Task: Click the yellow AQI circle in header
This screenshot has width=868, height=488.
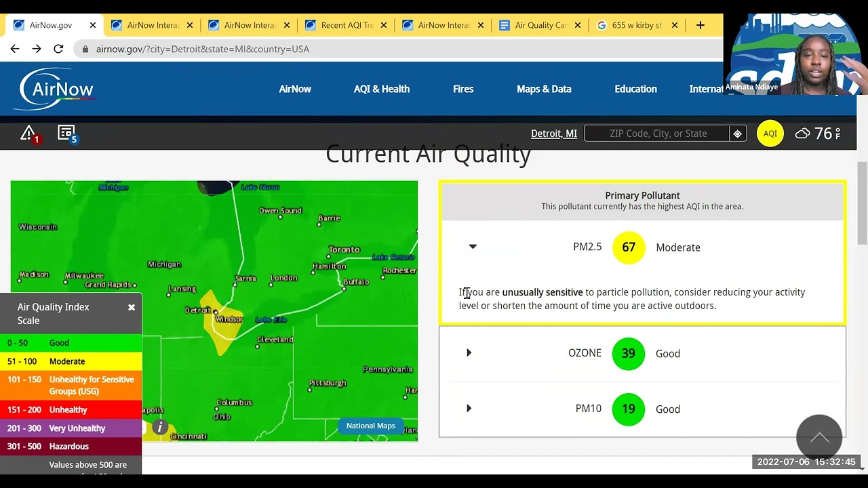Action: click(770, 134)
